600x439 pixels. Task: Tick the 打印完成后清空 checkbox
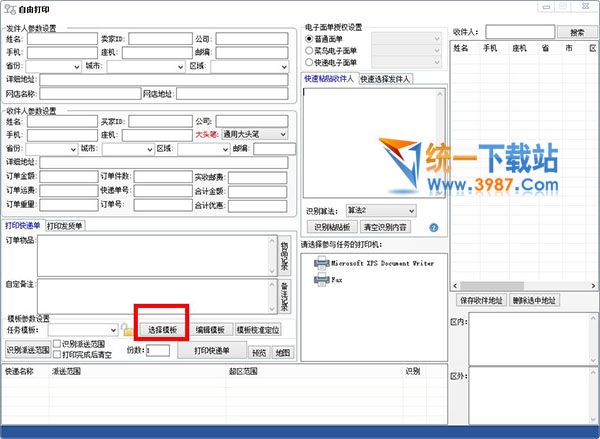tap(57, 354)
